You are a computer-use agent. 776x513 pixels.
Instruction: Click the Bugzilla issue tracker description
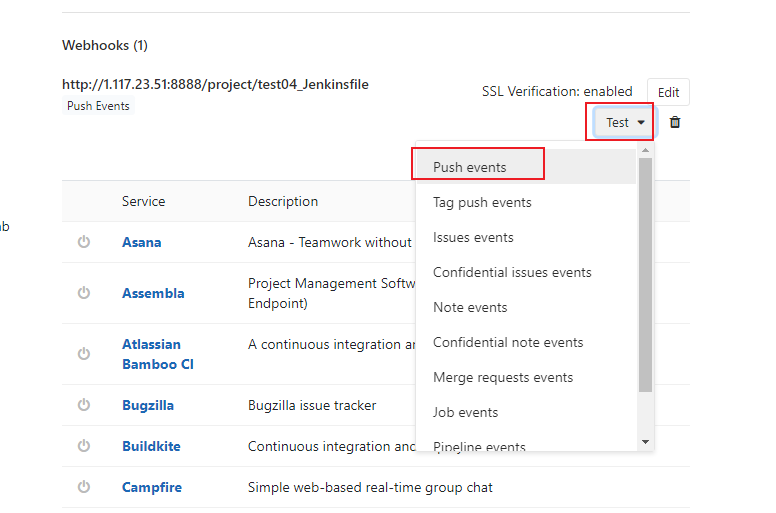(x=312, y=405)
